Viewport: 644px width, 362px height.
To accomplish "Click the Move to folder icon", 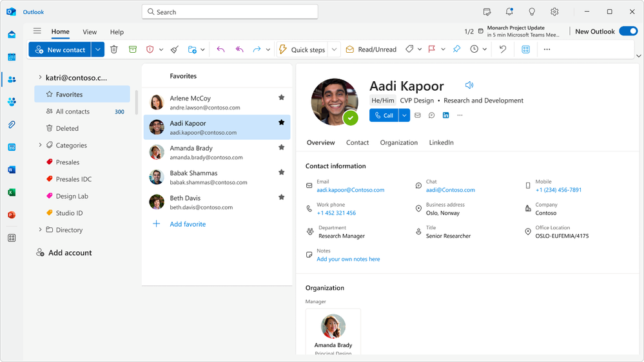I will [x=192, y=49].
